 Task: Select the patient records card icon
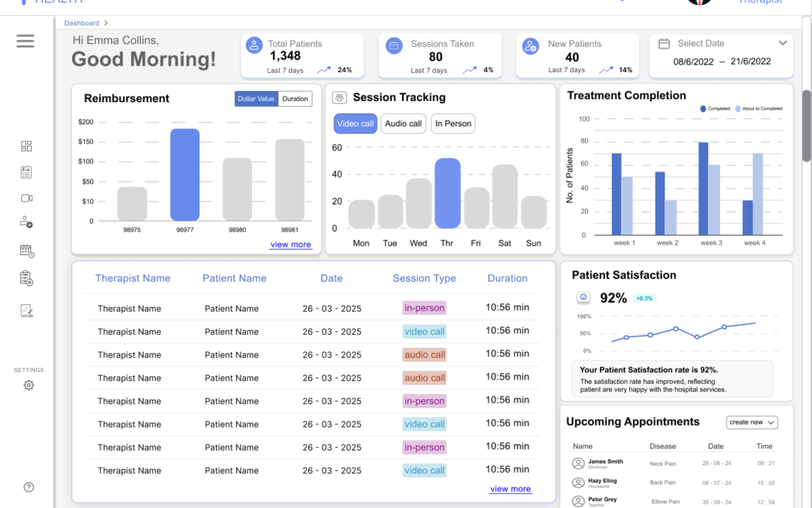(x=26, y=172)
